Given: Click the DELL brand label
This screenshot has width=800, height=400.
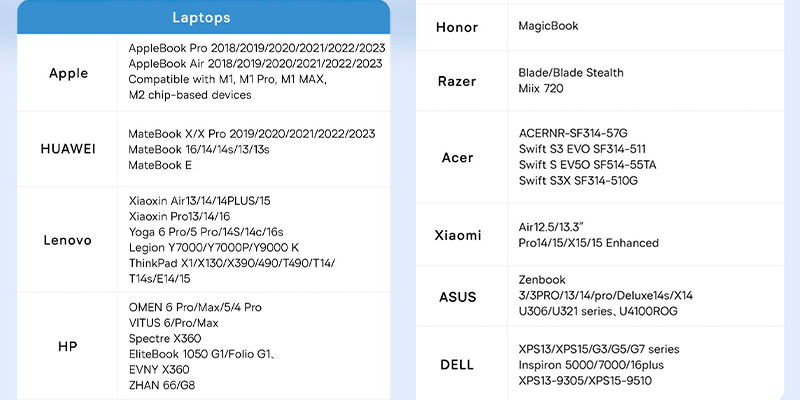Looking at the screenshot, I should point(457,364).
